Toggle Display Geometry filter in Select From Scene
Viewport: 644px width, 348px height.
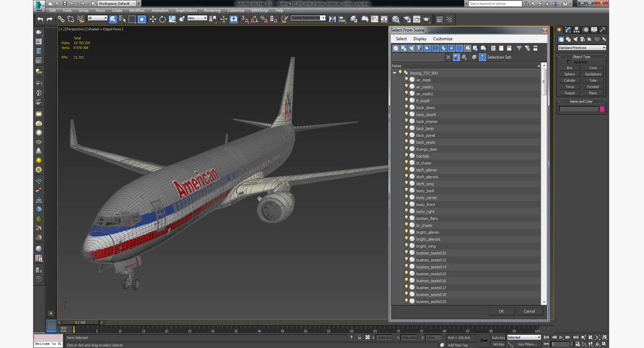(x=396, y=48)
